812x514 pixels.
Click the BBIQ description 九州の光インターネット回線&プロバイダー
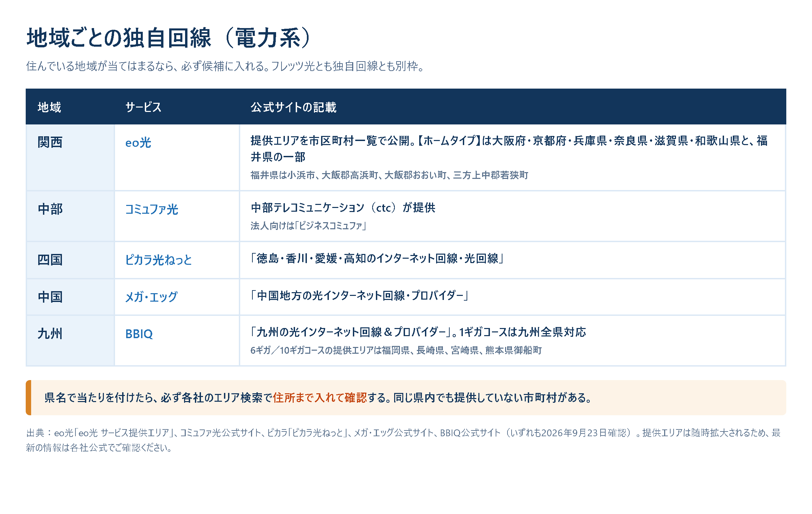tap(418, 332)
